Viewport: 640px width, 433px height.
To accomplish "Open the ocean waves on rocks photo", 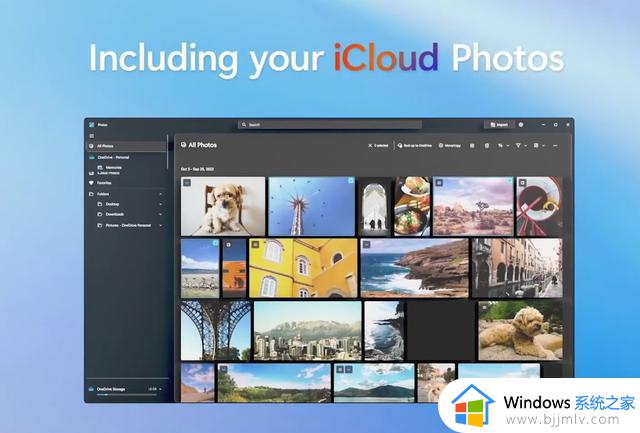I will click(384, 331).
